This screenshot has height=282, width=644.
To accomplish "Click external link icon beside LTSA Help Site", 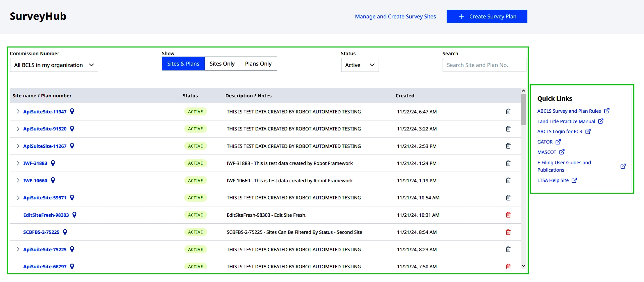I will pyautogui.click(x=574, y=180).
